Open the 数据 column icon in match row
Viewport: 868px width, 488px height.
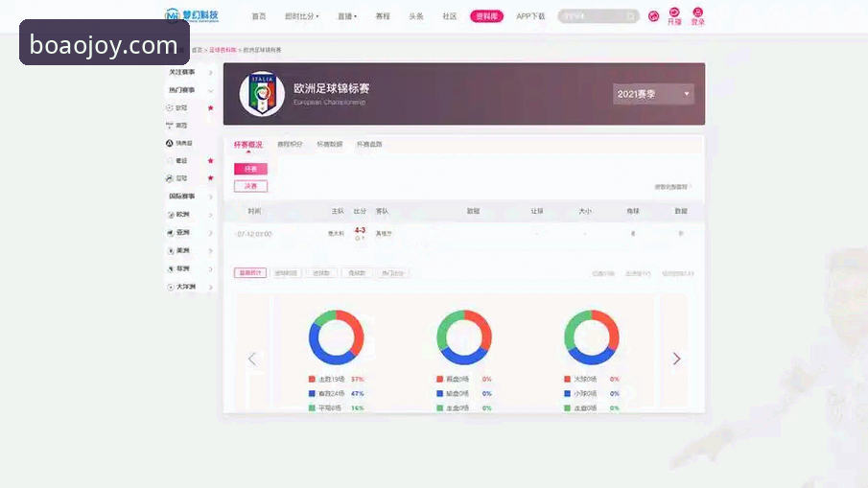click(681, 234)
